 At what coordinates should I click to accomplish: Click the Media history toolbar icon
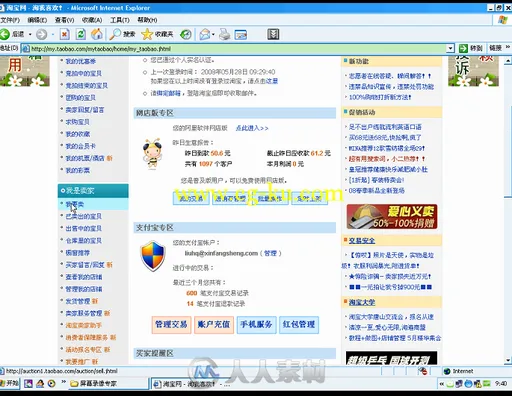pos(186,34)
